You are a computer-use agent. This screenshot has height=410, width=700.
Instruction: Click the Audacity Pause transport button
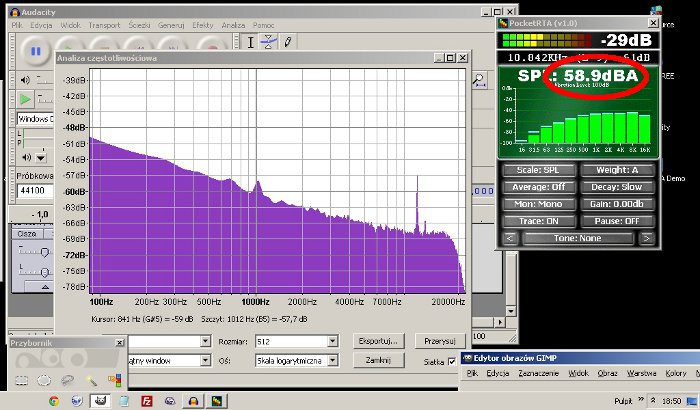pyautogui.click(x=35, y=51)
